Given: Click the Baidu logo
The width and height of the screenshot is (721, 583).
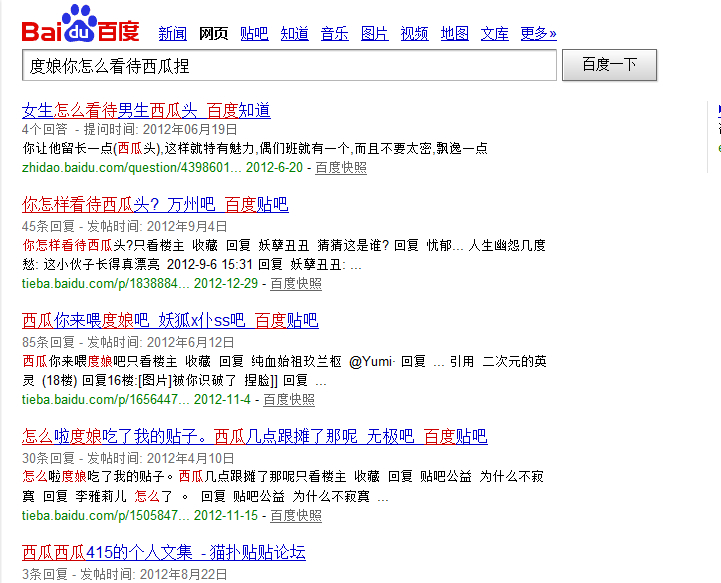Looking at the screenshot, I should click(80, 24).
